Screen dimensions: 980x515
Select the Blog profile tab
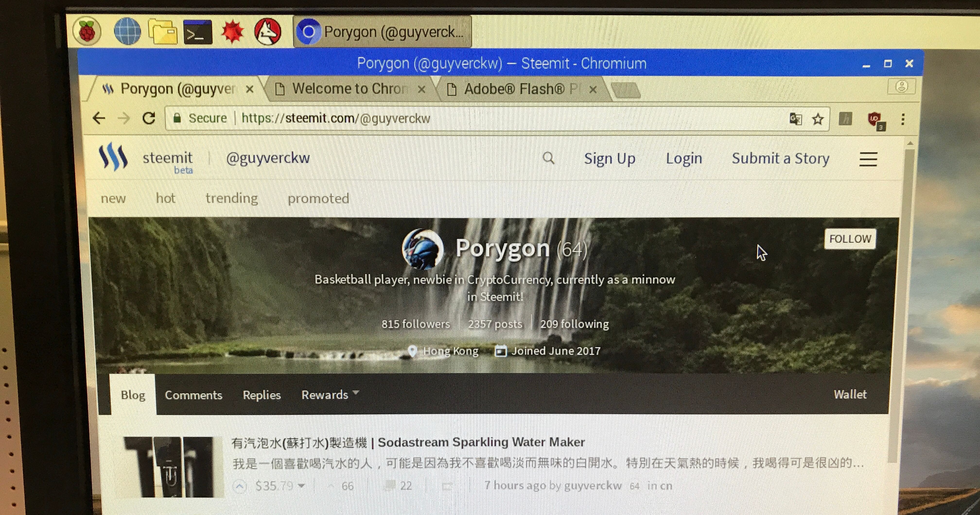[133, 395]
